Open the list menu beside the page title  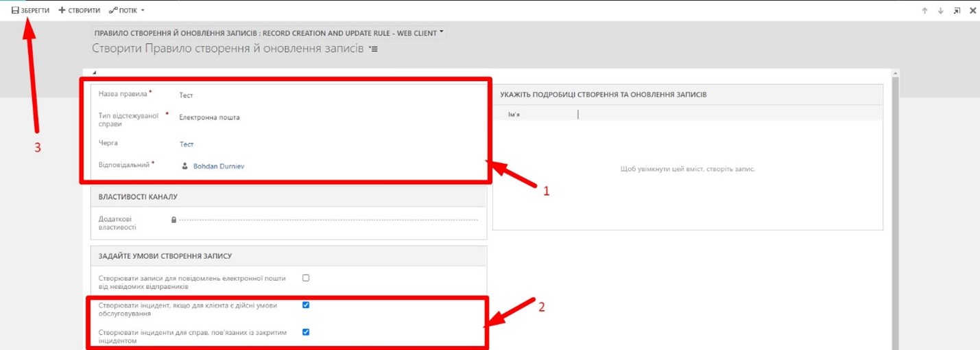point(373,49)
